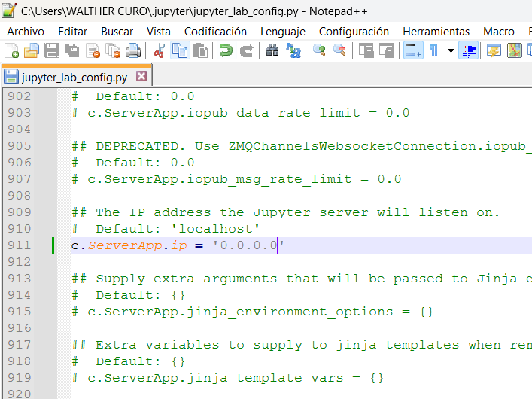Show the Document Map panel icon
Image resolution: width=532 pixels, height=399 pixels.
(515, 51)
